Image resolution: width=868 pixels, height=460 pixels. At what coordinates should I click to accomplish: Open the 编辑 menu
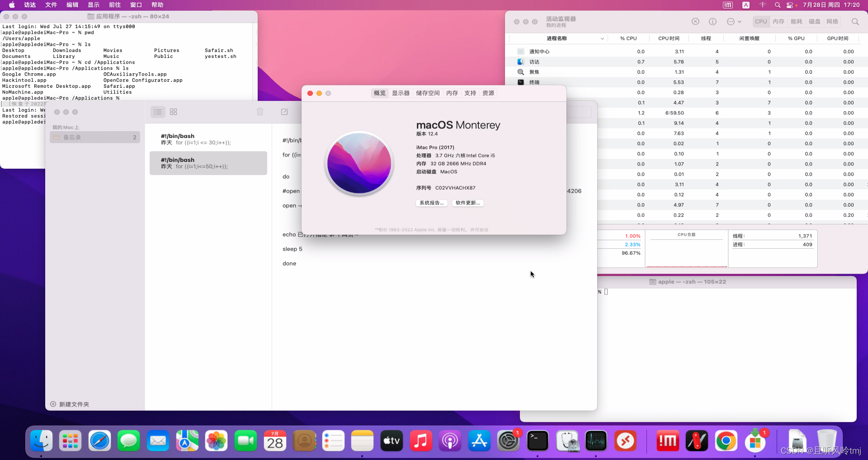tap(72, 5)
